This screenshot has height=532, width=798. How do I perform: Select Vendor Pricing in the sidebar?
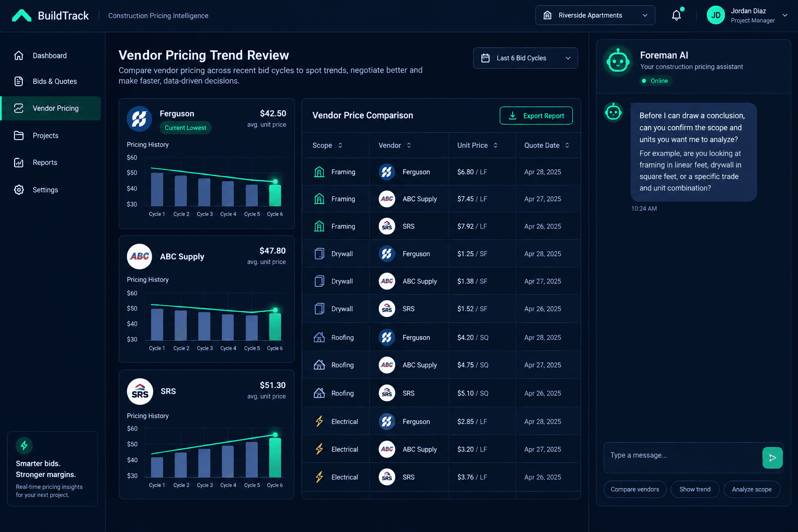[51, 108]
